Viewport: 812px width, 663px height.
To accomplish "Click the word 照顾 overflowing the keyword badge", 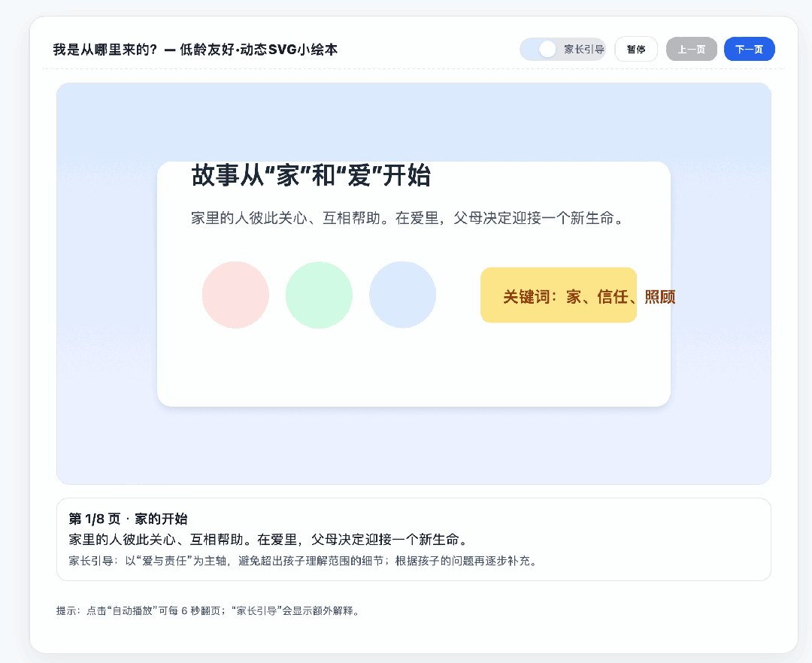I will coord(660,297).
